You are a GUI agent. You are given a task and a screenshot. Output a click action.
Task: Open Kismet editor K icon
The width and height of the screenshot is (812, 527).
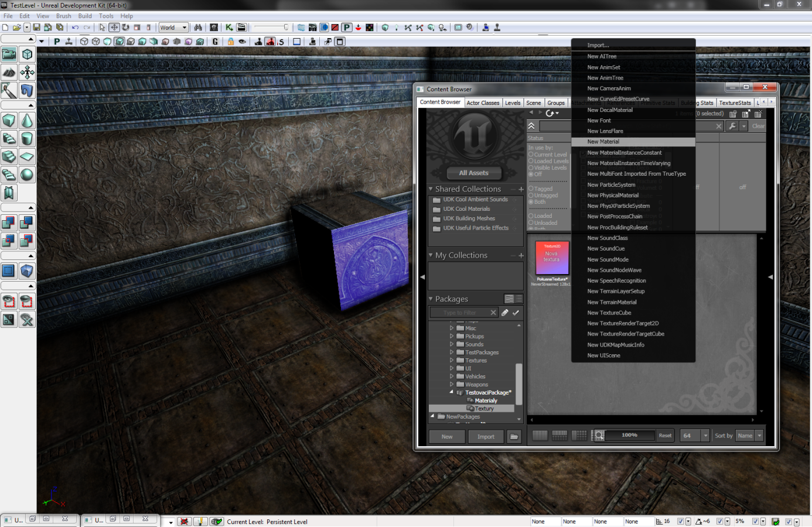(229, 28)
